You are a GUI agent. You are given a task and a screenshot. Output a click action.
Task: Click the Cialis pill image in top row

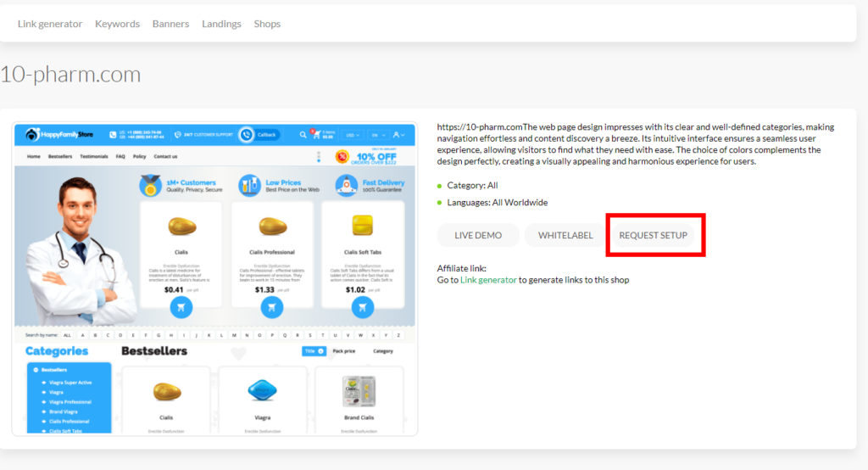182,227
